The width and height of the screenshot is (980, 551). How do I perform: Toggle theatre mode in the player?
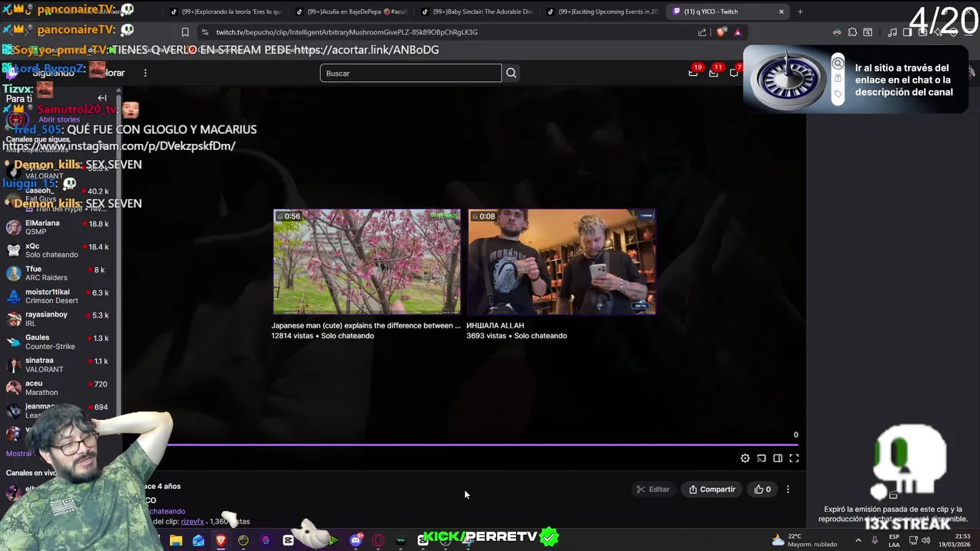777,458
